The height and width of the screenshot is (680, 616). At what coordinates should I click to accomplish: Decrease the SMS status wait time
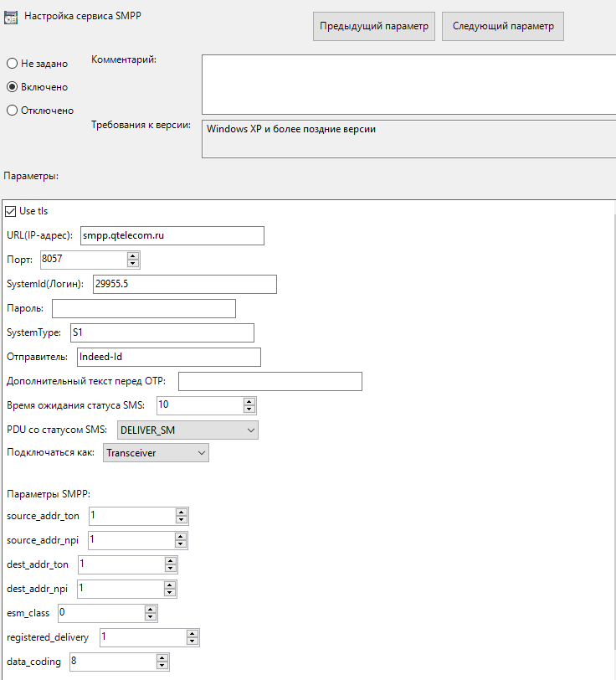(249, 410)
